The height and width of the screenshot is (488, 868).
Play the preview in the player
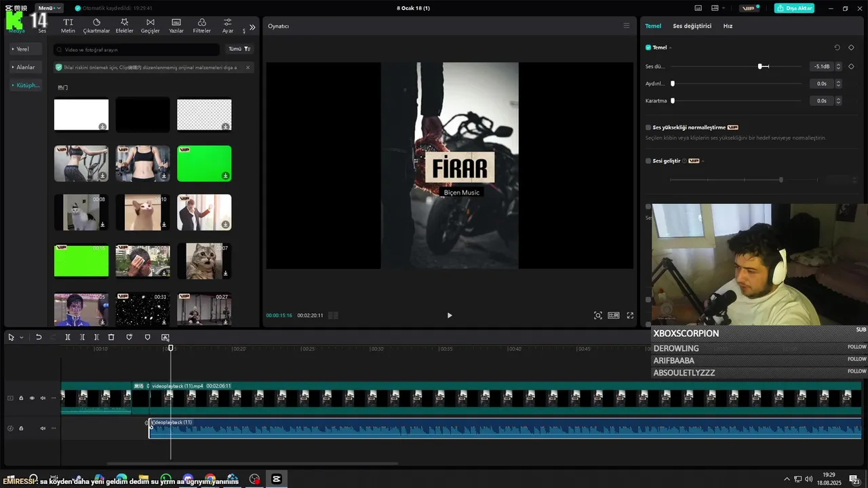[x=449, y=315]
